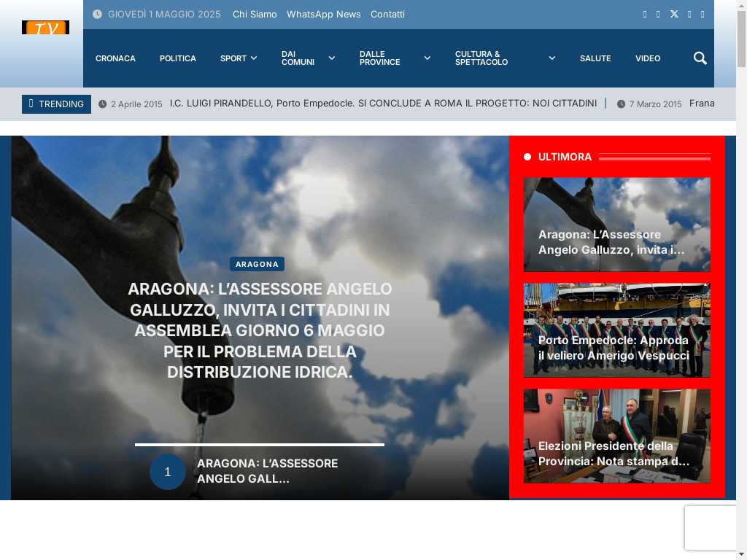Screen dimensions: 747x560
Task: Open the Contatti page link
Action: 387,15
